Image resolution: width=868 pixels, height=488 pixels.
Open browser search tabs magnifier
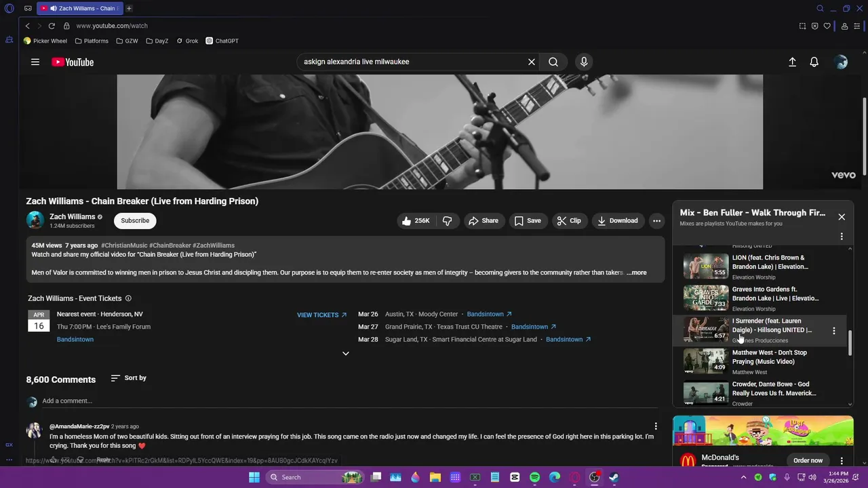[x=820, y=8]
